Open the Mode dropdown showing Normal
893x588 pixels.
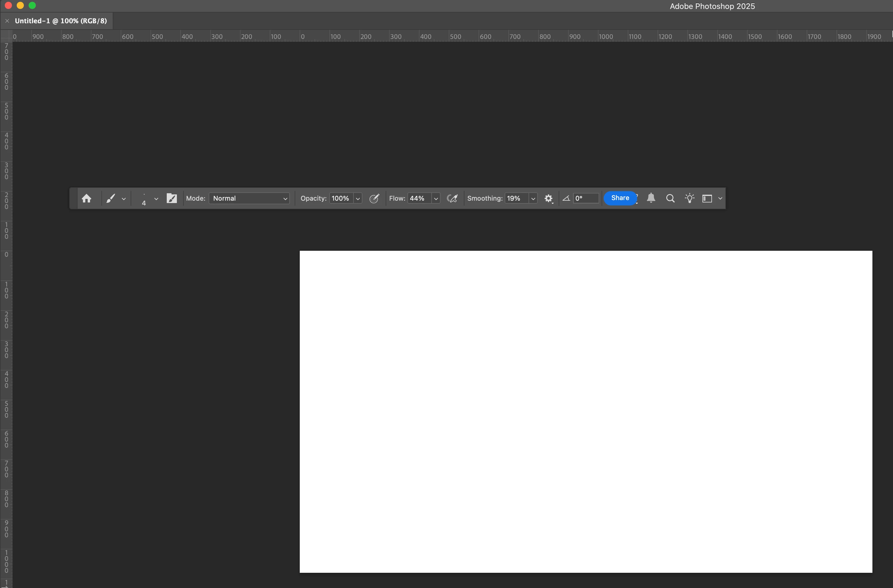[249, 198]
